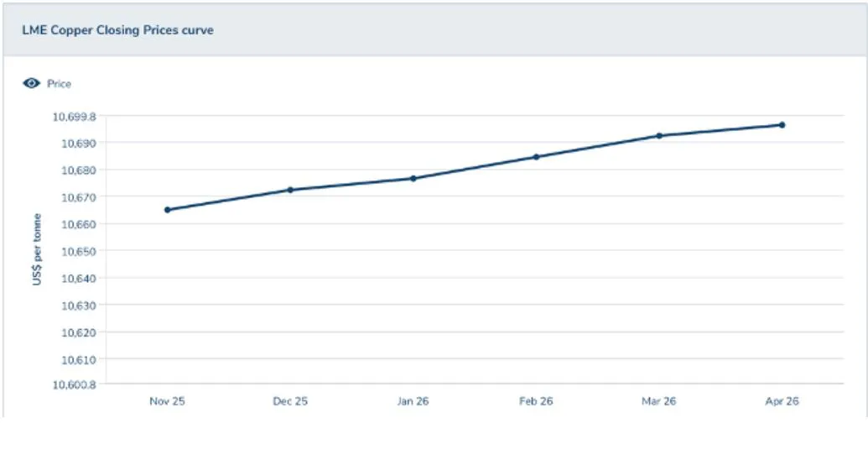The image size is (868, 460).
Task: Click the Price legend label
Action: (x=59, y=84)
